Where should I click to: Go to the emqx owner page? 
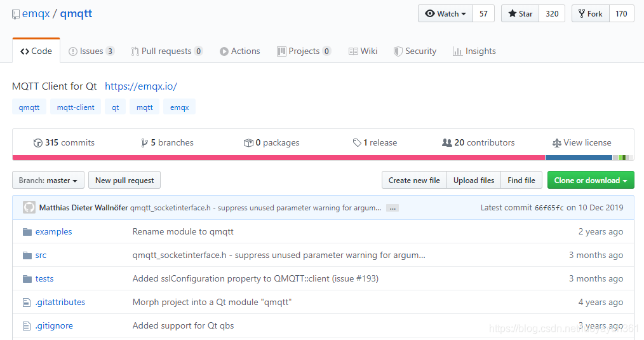[36, 13]
